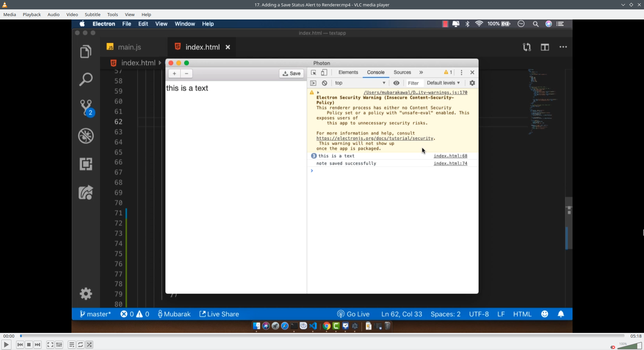644x350 pixels.
Task: Close the index.html editor tab
Action: coord(228,47)
